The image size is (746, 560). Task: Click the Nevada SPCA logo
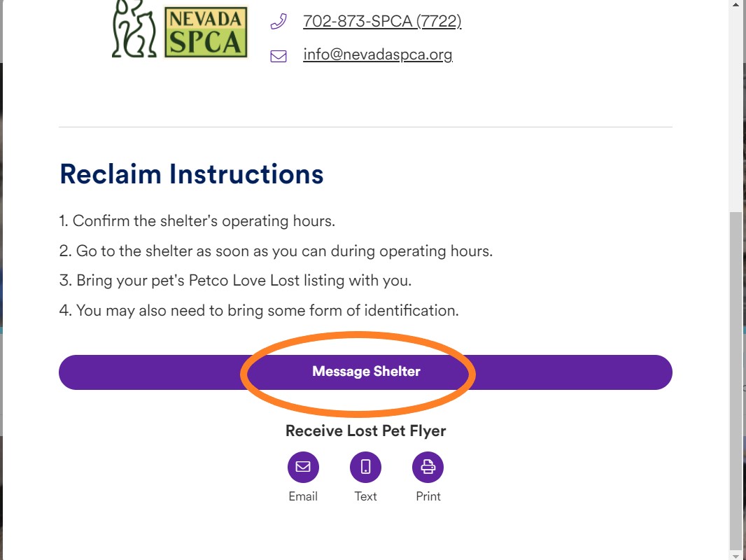180,29
